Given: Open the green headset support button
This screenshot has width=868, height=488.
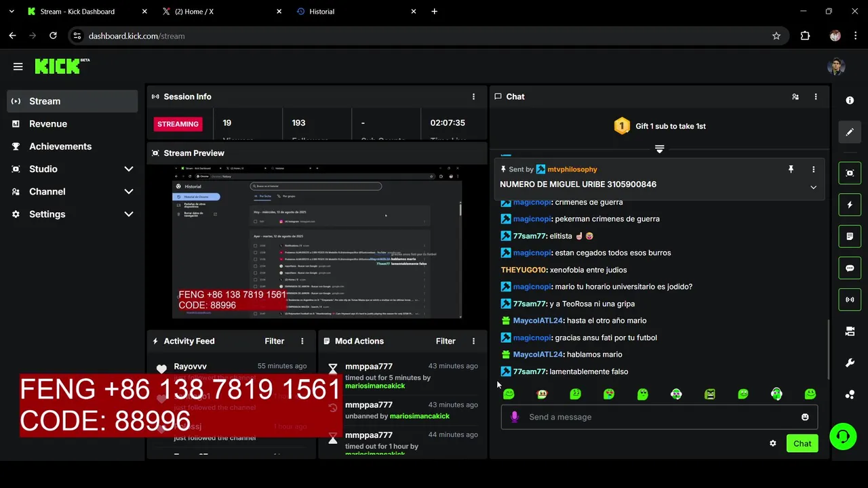Looking at the screenshot, I should (x=843, y=436).
